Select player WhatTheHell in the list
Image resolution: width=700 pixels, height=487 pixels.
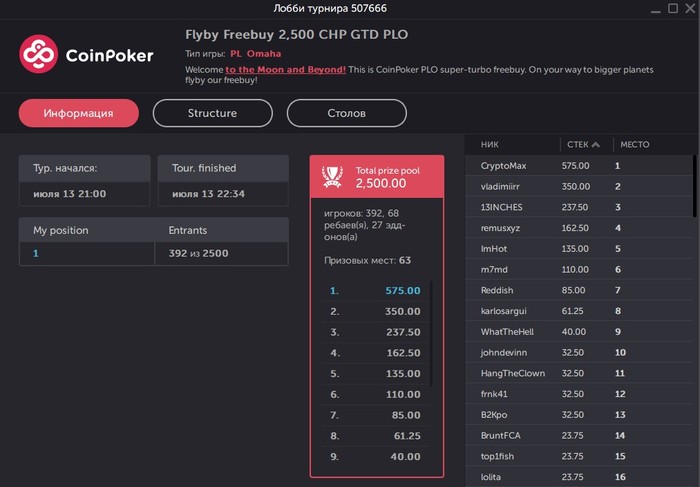click(507, 332)
